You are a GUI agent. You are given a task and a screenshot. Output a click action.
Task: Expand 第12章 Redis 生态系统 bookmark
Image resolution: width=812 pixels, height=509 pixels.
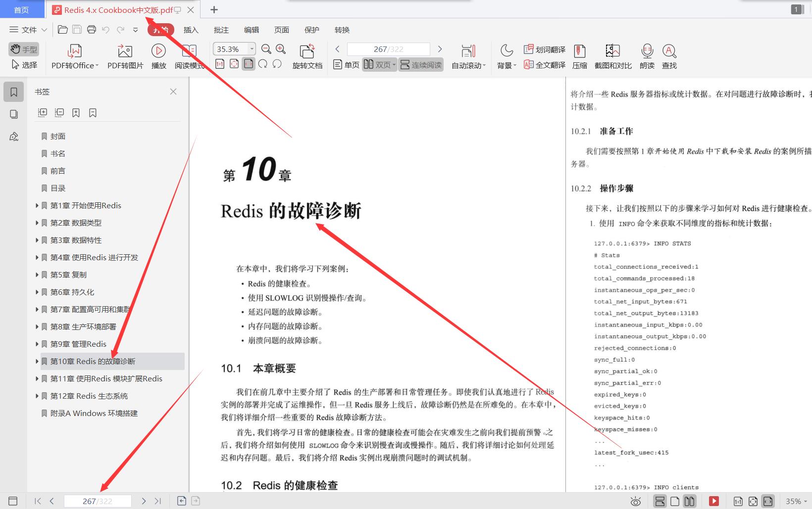tap(37, 396)
